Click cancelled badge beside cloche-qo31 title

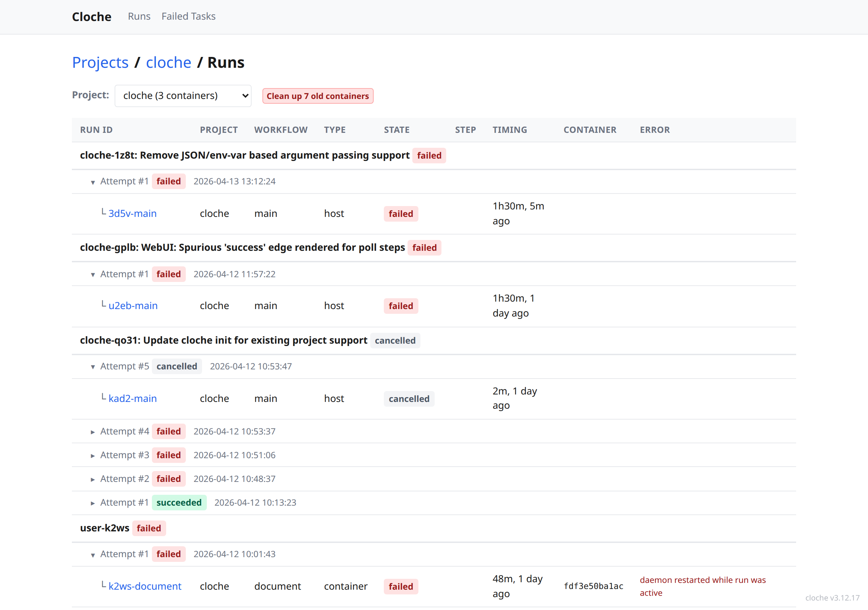[395, 341]
